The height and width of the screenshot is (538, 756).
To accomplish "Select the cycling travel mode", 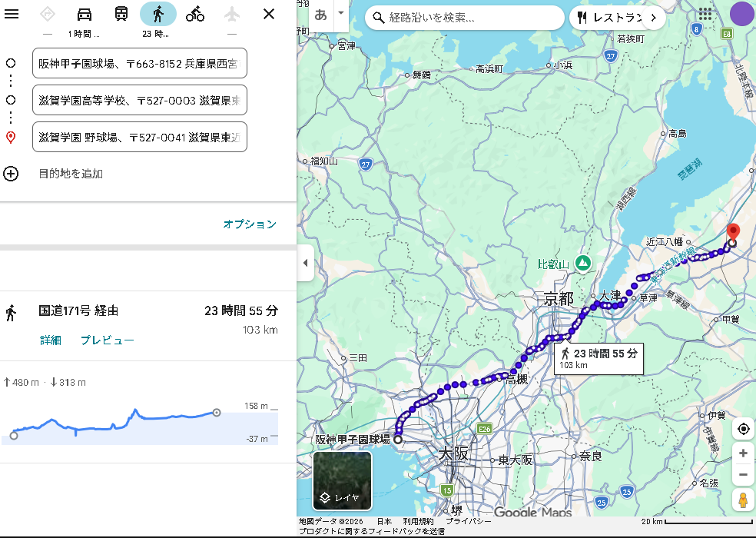I will pos(195,14).
